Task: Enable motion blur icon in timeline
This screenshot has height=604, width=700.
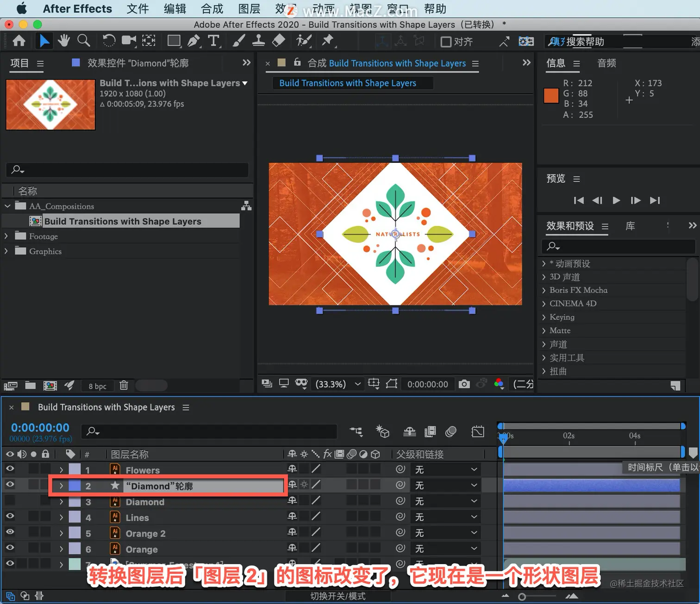Action: pos(451,431)
